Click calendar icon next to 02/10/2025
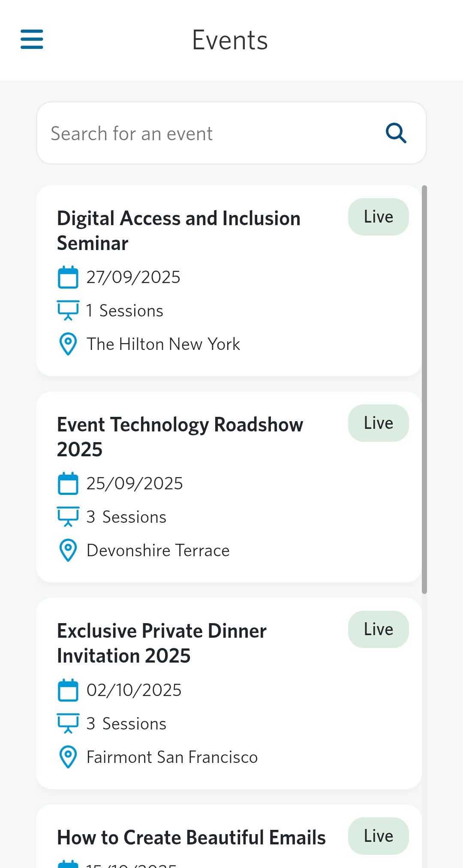 [68, 690]
